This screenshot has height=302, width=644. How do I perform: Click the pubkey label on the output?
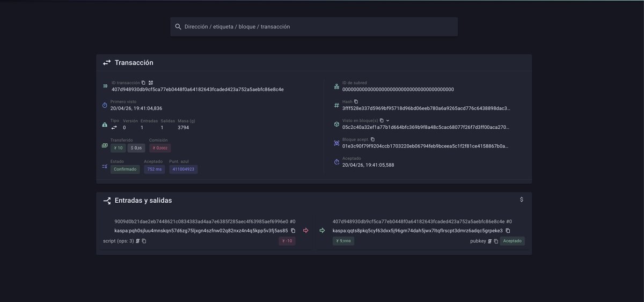click(478, 241)
